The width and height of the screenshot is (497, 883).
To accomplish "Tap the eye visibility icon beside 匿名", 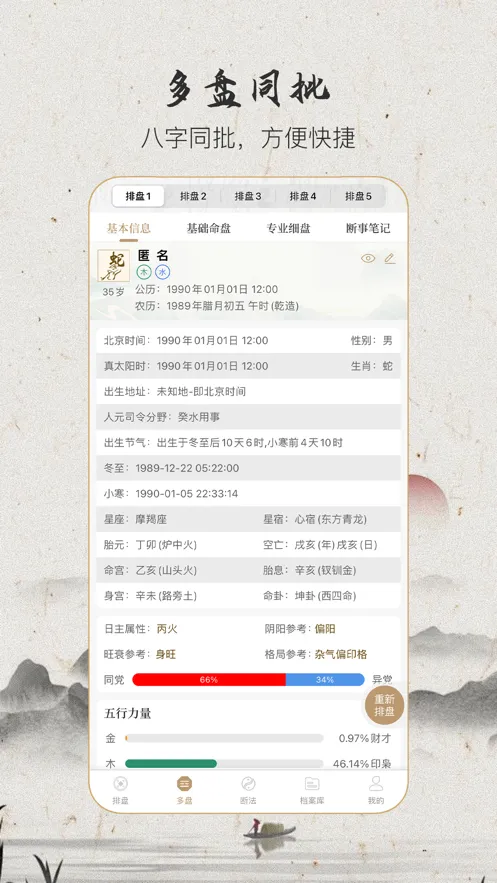I will (x=368, y=258).
